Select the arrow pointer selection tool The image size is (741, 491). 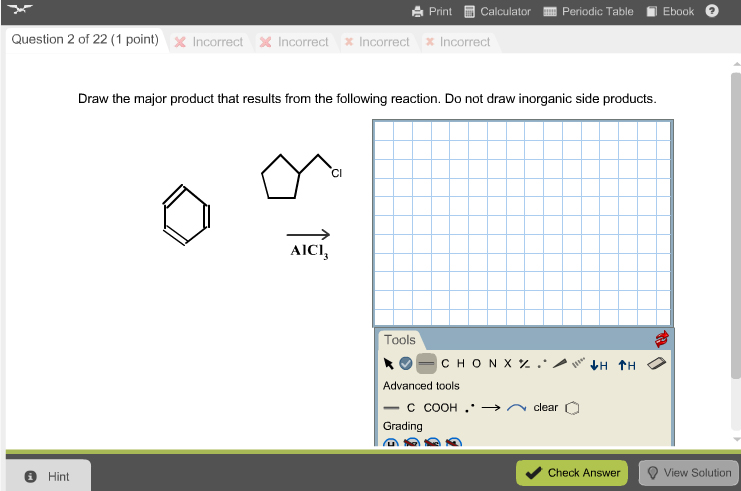388,363
